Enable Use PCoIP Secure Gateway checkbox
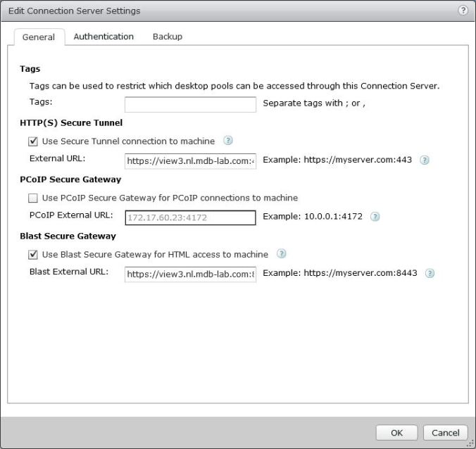The height and width of the screenshot is (449, 476). 33,198
